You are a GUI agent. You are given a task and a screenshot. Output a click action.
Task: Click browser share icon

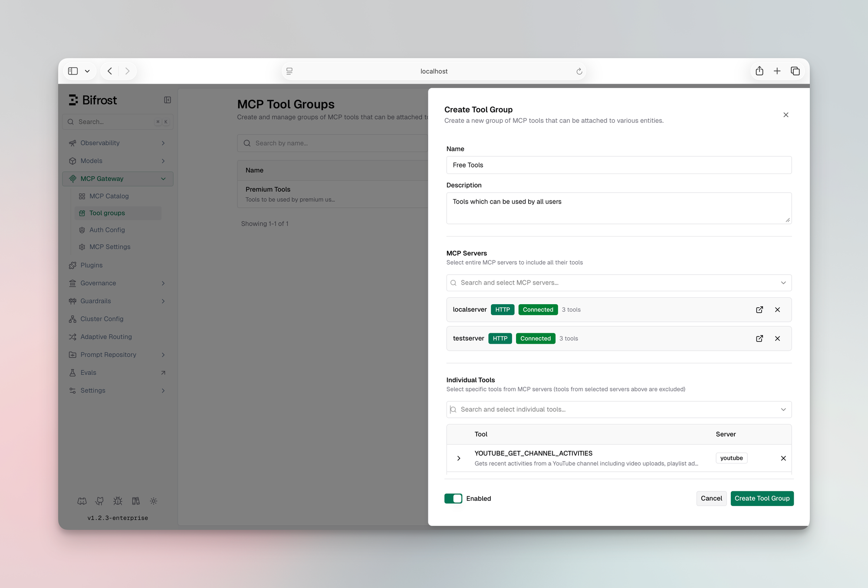[x=759, y=71]
